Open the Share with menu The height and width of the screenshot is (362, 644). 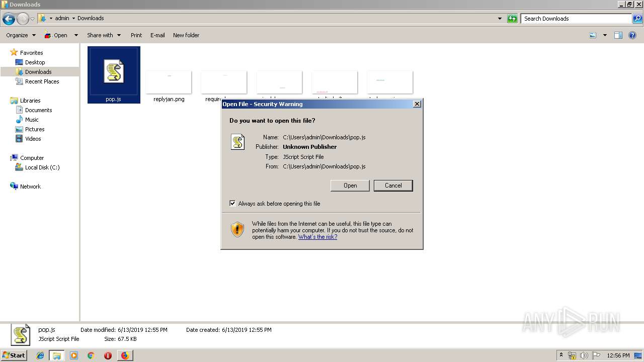(x=104, y=35)
